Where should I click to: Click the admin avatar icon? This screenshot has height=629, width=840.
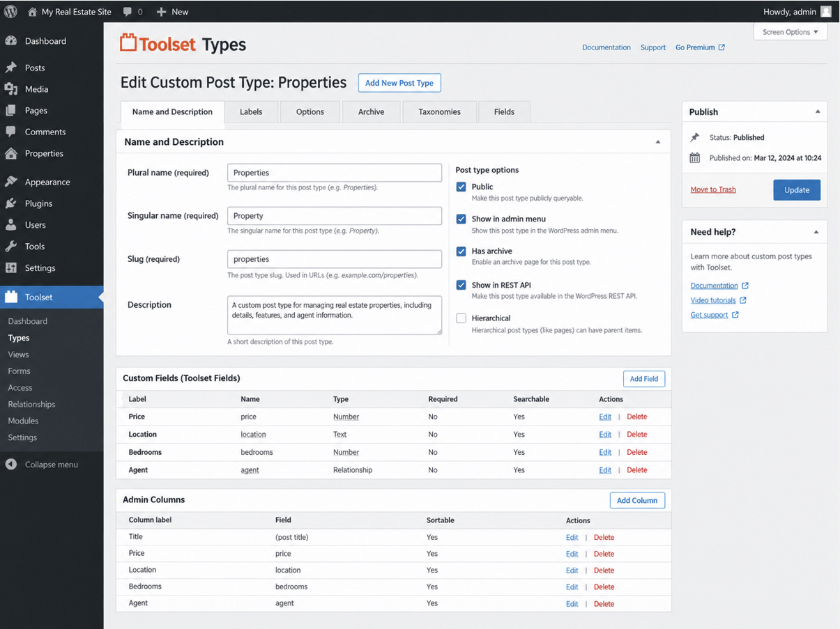click(826, 12)
